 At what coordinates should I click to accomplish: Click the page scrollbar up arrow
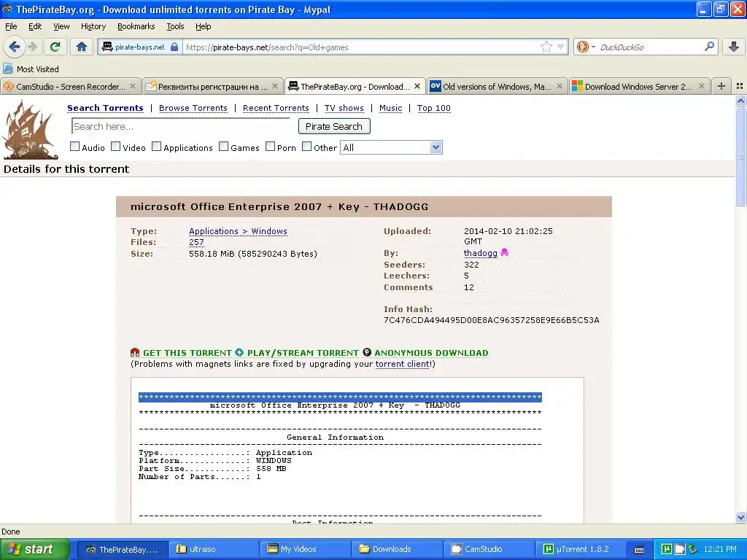[740, 101]
